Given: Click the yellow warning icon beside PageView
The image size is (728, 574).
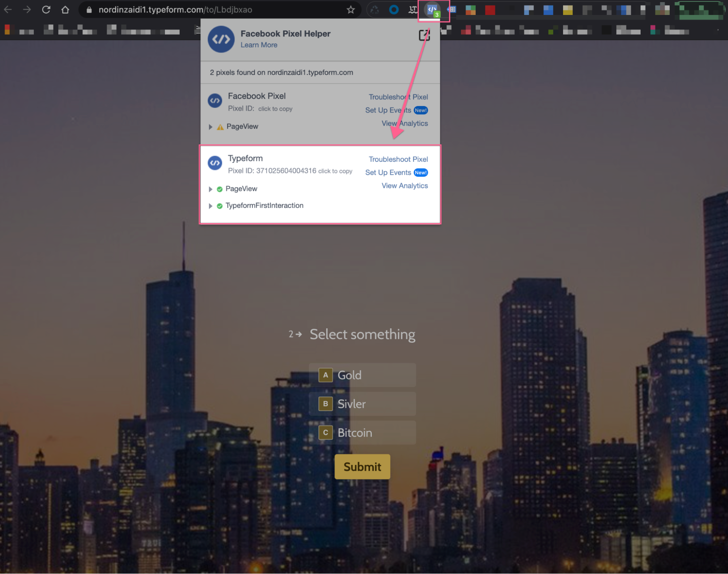Looking at the screenshot, I should (x=220, y=127).
